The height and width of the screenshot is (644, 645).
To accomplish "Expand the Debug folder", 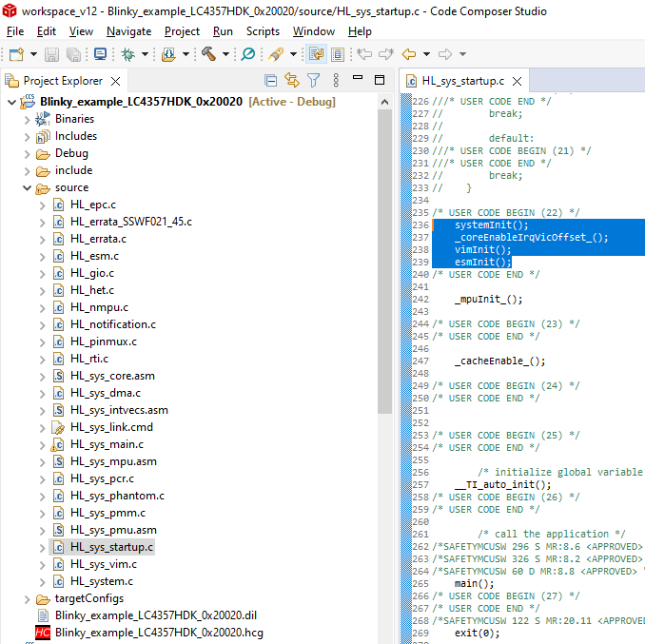I will pos(28,154).
